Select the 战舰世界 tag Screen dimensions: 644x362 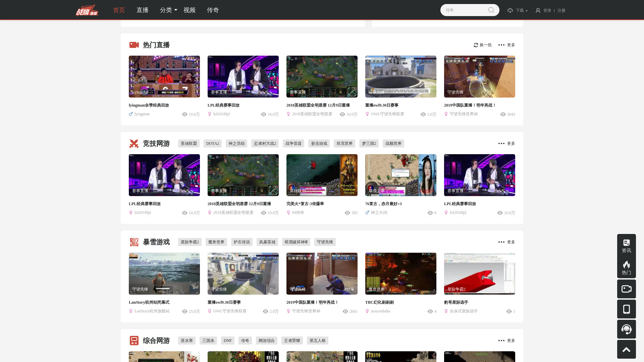393,143
